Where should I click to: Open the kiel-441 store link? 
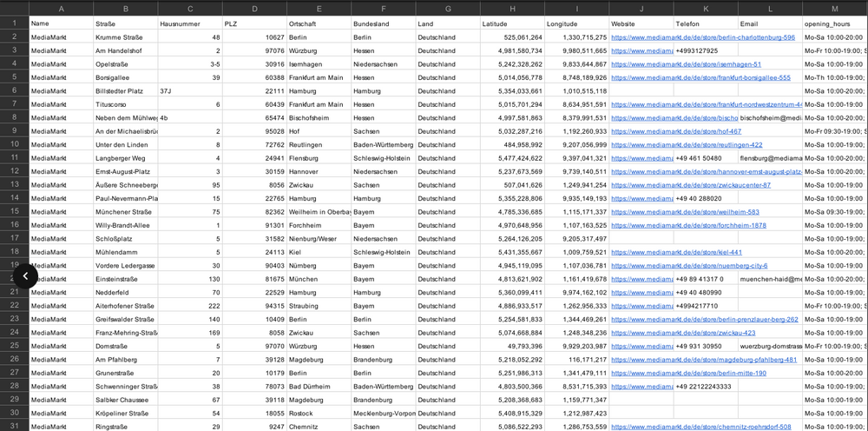[x=676, y=252]
